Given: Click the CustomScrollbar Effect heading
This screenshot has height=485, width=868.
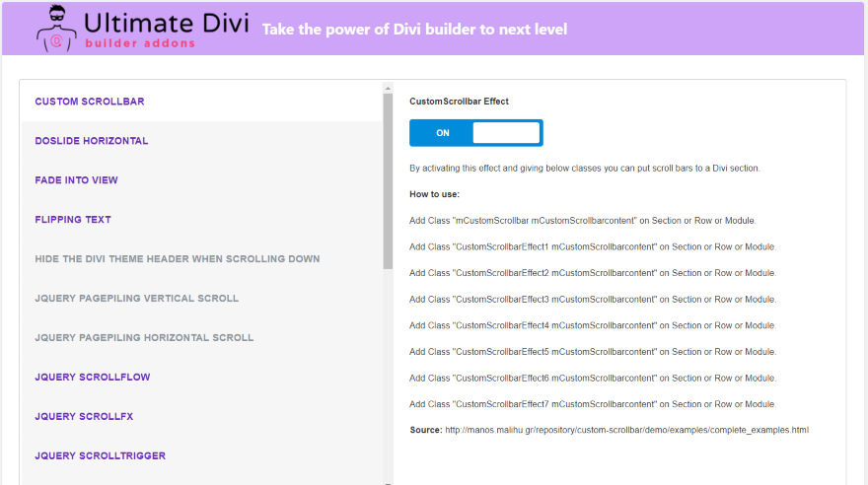Looking at the screenshot, I should click(x=459, y=102).
